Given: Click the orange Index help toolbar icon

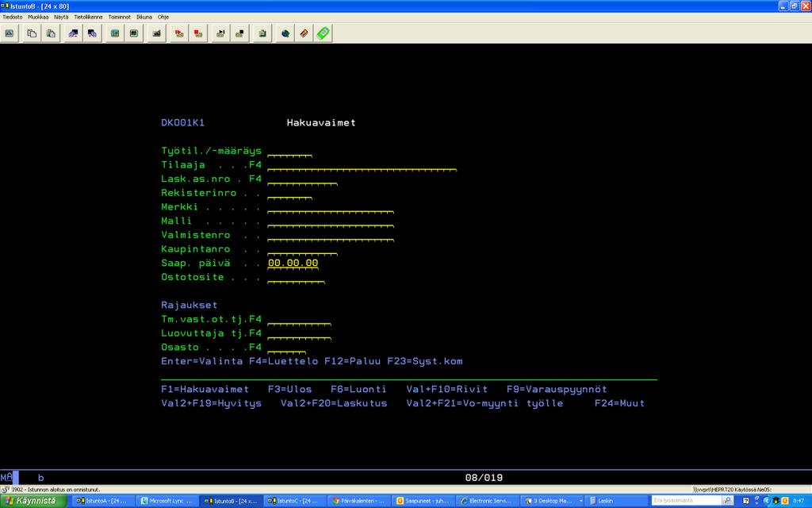Looking at the screenshot, I should click(304, 33).
